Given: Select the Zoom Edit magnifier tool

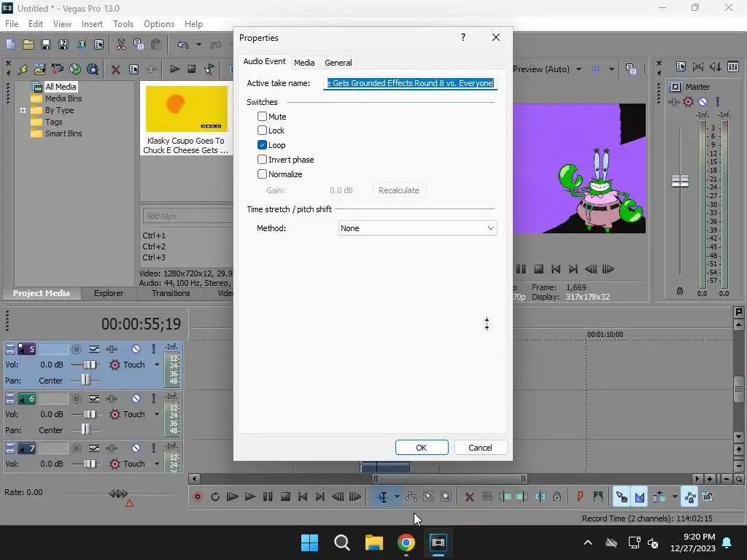Looking at the screenshot, I should click(446, 497).
